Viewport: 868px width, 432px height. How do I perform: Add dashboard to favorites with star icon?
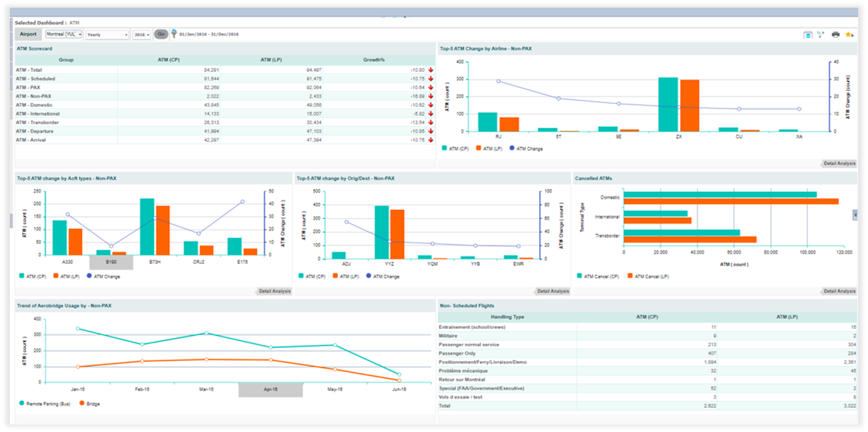point(849,34)
